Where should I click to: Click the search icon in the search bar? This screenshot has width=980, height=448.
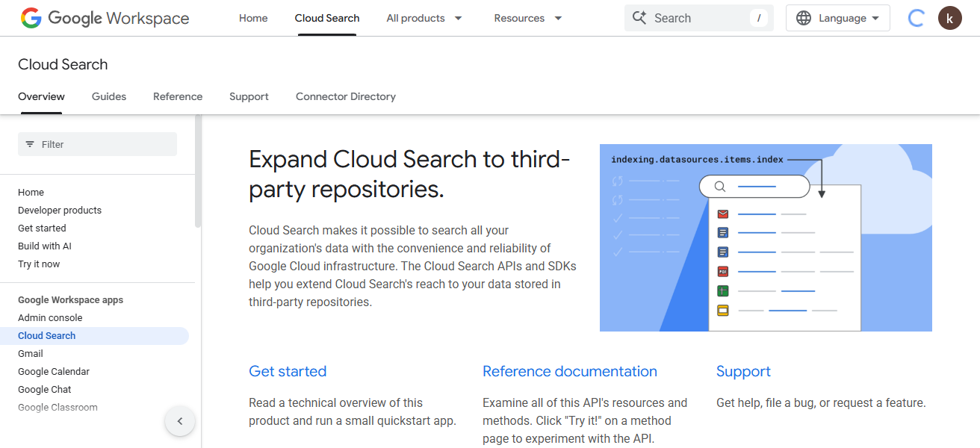point(640,17)
